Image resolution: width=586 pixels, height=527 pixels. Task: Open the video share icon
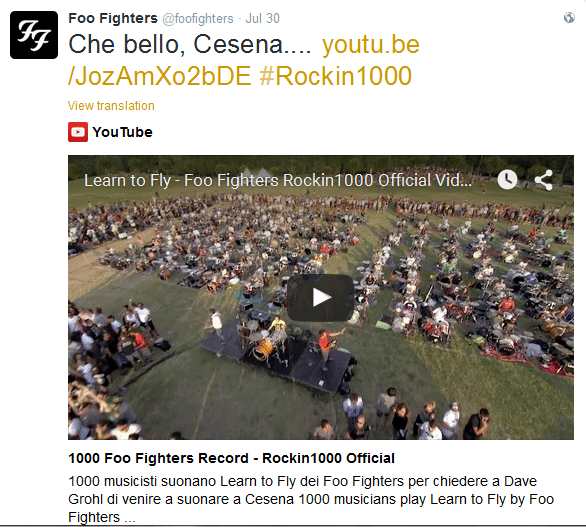coord(544,180)
